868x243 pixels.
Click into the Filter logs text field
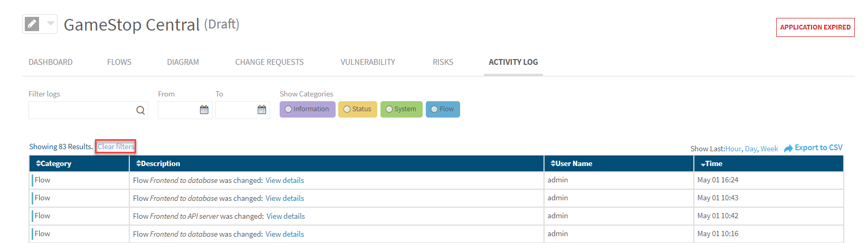(82, 110)
